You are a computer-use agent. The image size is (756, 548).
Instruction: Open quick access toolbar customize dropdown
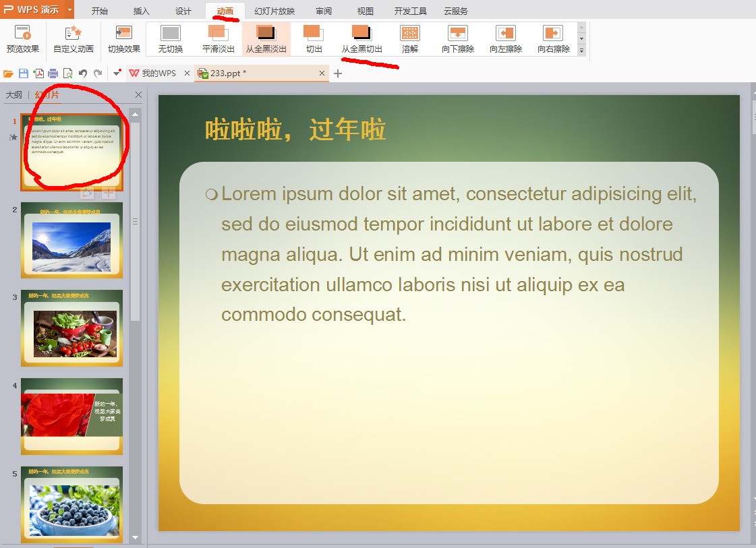(x=117, y=73)
